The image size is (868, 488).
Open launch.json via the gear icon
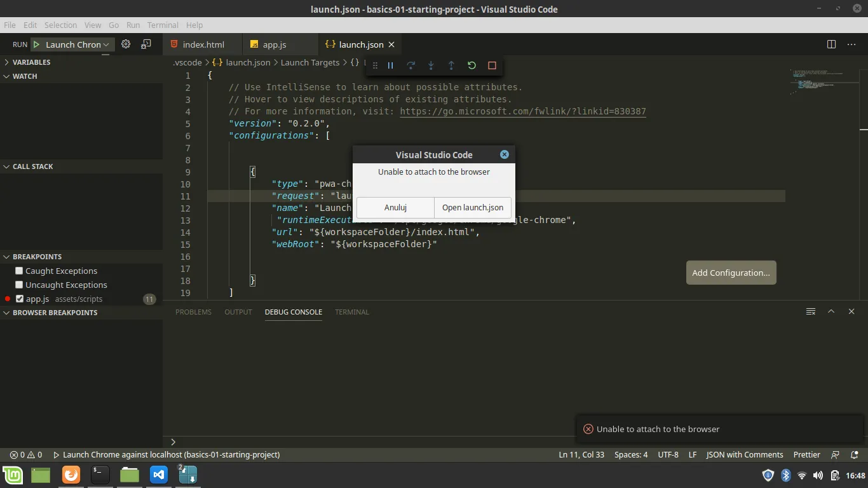[126, 44]
